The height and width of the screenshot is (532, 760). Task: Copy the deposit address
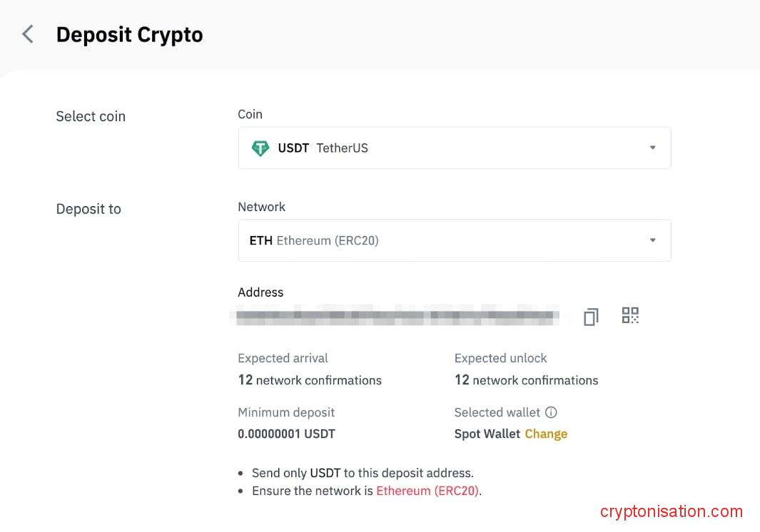pyautogui.click(x=591, y=316)
